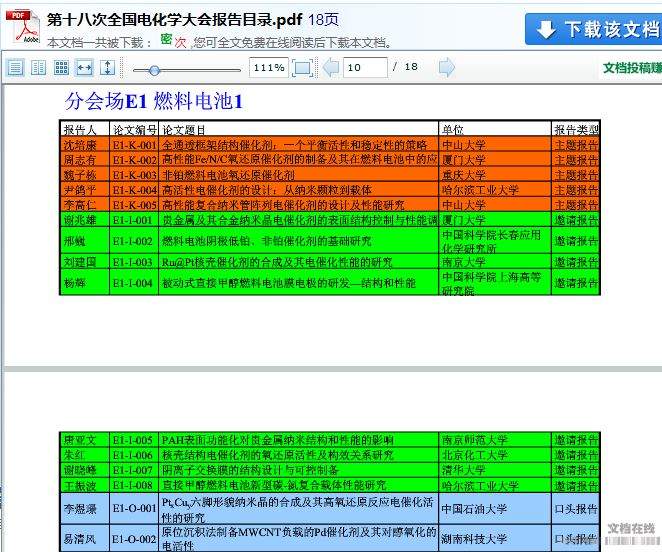Click title 燃料电池阴极低铂、非铂催化剂的基础研究
The image size is (662, 552).
click(x=267, y=241)
